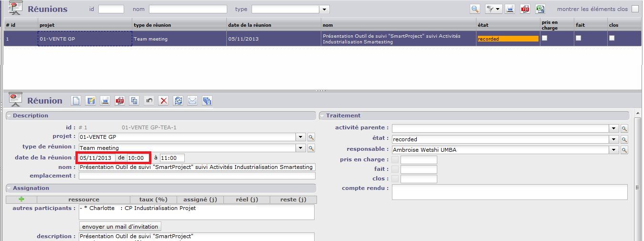Delete the meeting with the red X
Image resolution: width=644 pixels, height=241 pixels.
point(164,100)
